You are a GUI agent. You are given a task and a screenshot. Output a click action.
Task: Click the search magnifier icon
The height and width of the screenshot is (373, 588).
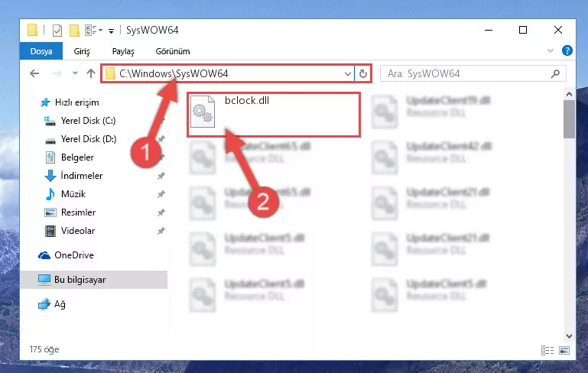[555, 74]
